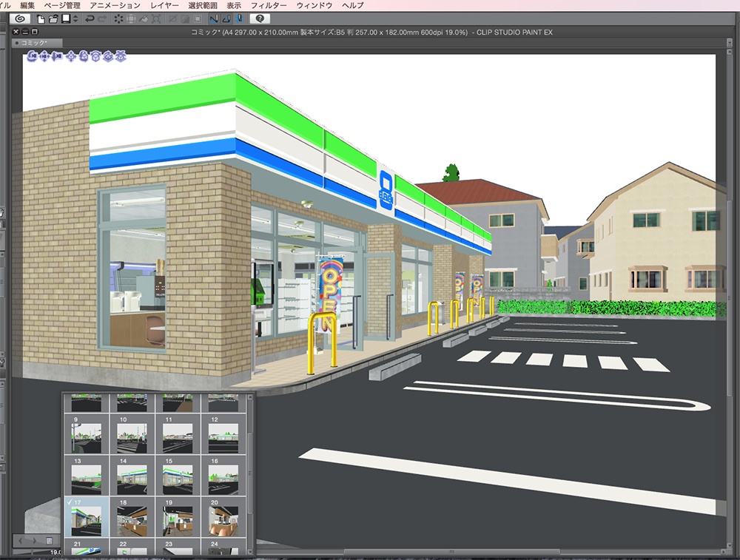Click the Fill bucket toolbar icon
Viewport: 740px width, 560px height.
tap(144, 19)
